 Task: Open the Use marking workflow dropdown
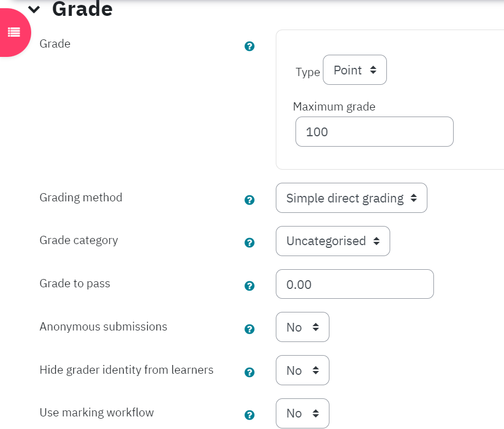tap(303, 413)
